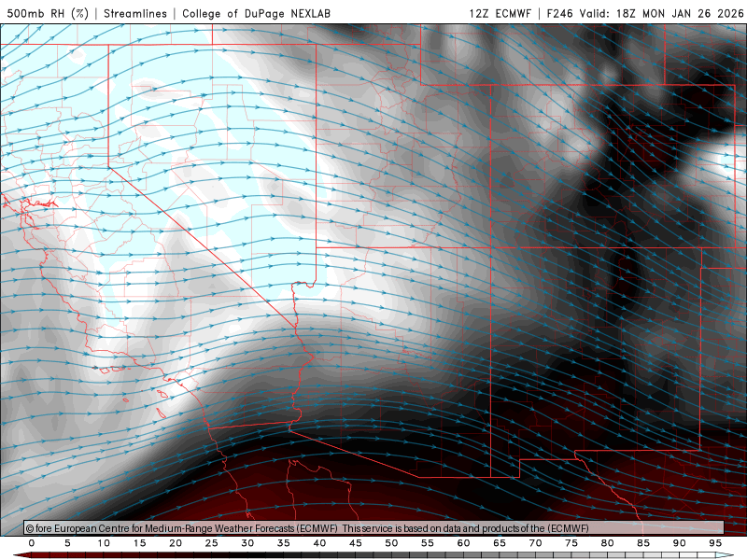The image size is (747, 560).
Task: Click the ECMWF copyright notice bar
Action: pyautogui.click(x=373, y=527)
